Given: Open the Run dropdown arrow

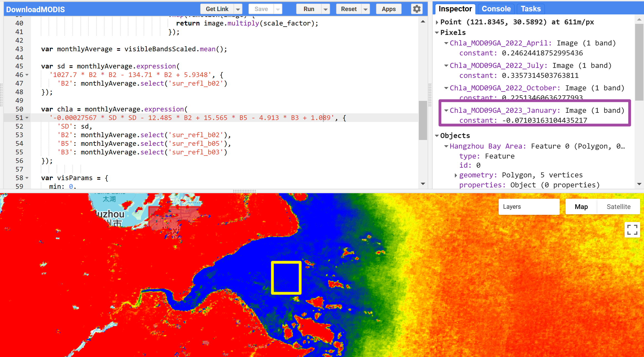Looking at the screenshot, I should coord(326,9).
